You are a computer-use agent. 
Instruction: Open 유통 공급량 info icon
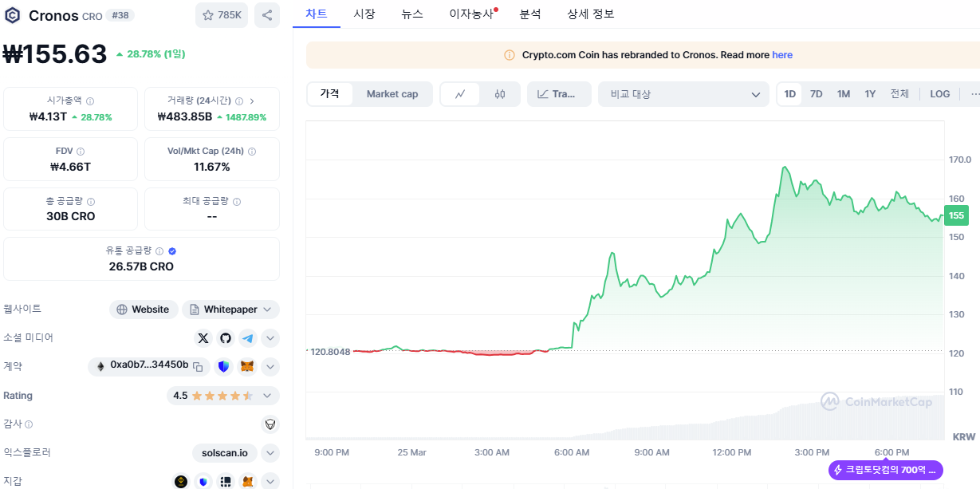pos(159,250)
